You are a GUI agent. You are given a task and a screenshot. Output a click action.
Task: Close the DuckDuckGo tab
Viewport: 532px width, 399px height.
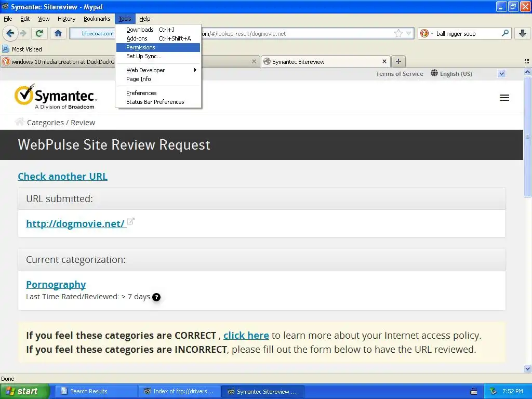pos(254,61)
